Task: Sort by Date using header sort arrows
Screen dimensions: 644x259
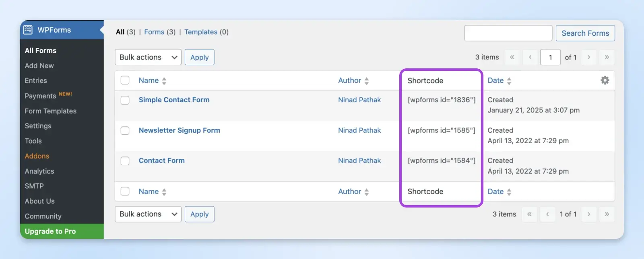Action: (x=509, y=81)
